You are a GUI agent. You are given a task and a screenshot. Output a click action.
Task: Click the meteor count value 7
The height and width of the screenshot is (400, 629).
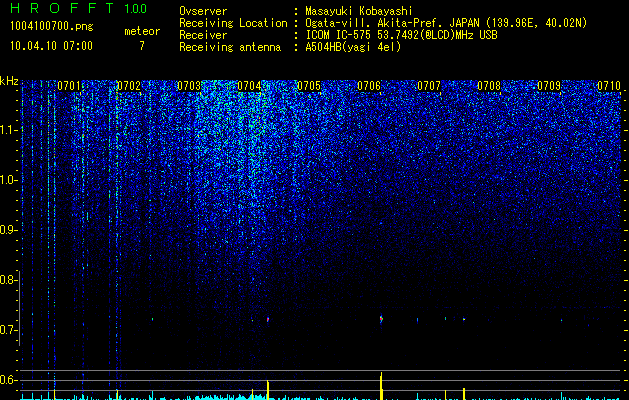pyautogui.click(x=142, y=46)
